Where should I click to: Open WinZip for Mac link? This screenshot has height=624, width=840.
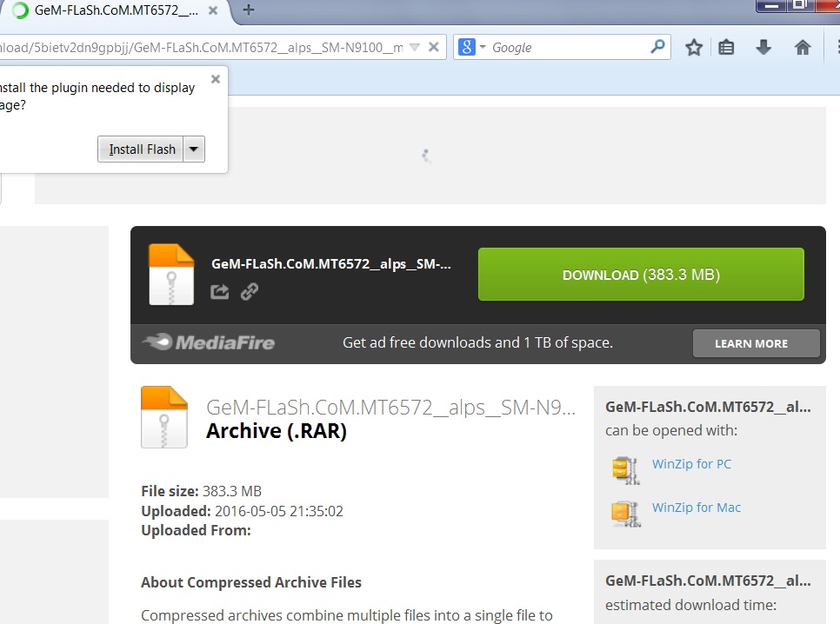[x=697, y=508]
